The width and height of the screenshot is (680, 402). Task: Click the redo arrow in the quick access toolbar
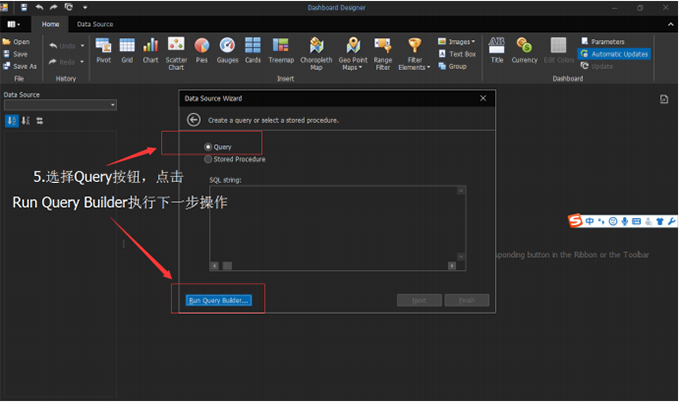[x=54, y=7]
